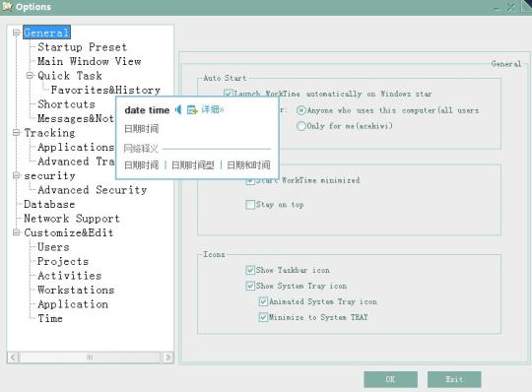Open Applications under Tracking
The width and height of the screenshot is (532, 392).
point(76,147)
